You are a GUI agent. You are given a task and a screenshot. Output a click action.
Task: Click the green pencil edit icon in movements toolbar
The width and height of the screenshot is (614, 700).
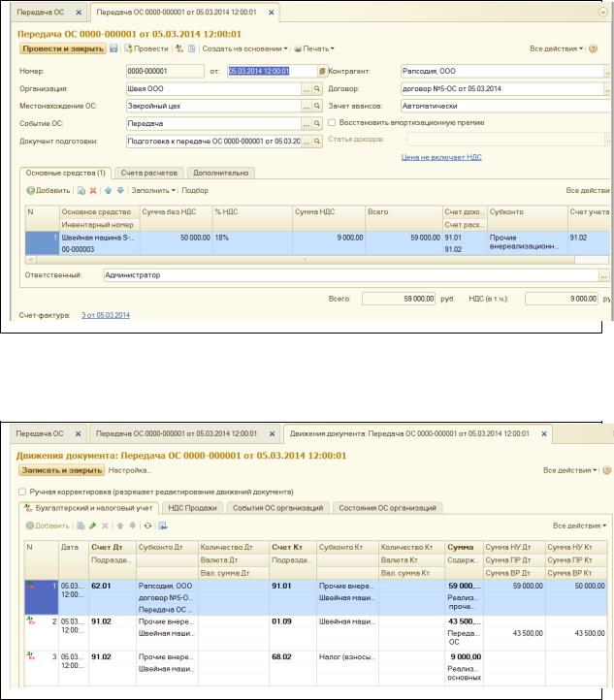pyautogui.click(x=93, y=525)
